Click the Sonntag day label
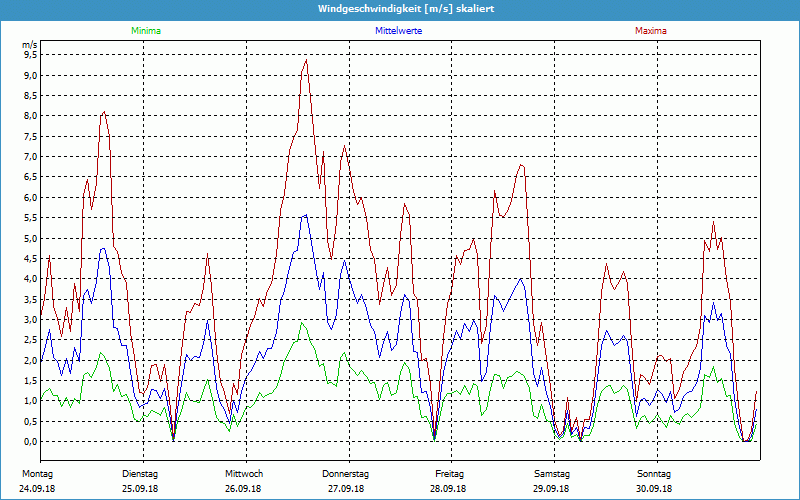The image size is (800, 500). point(654,474)
